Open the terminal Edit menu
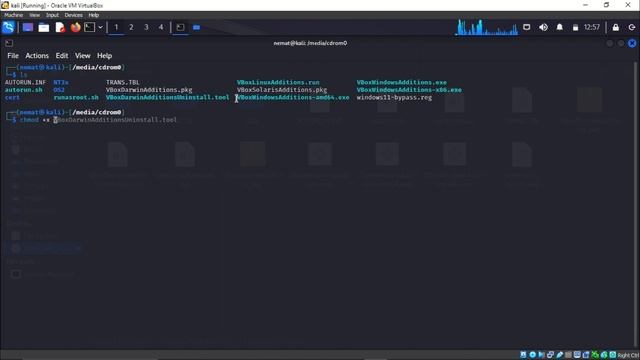Image resolution: width=640 pixels, height=360 pixels. tap(62, 56)
